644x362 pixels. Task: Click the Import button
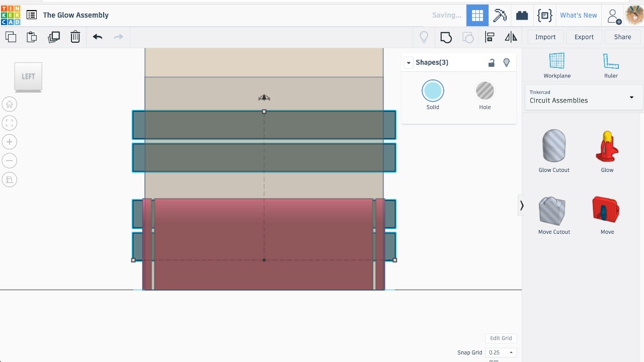[545, 37]
